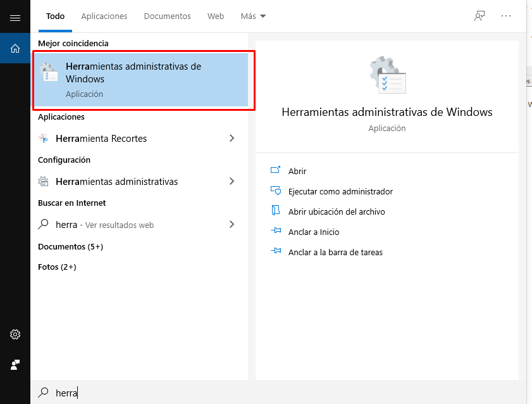The width and height of the screenshot is (532, 404).
Task: Click the user account icon in sidebar
Action: 15,365
